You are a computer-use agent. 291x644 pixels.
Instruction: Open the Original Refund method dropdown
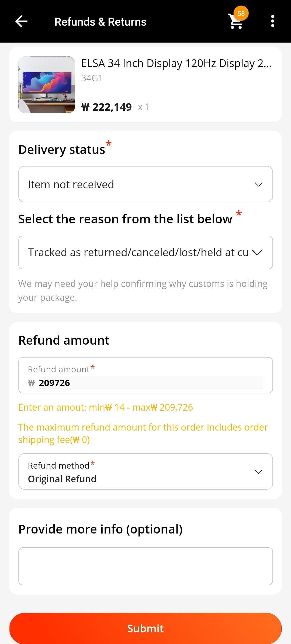(145, 472)
